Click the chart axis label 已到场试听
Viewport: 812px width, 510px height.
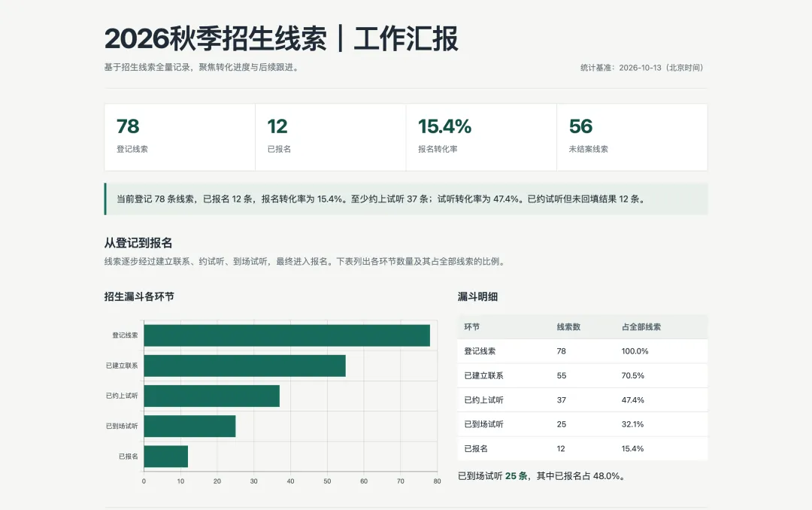click(x=122, y=426)
